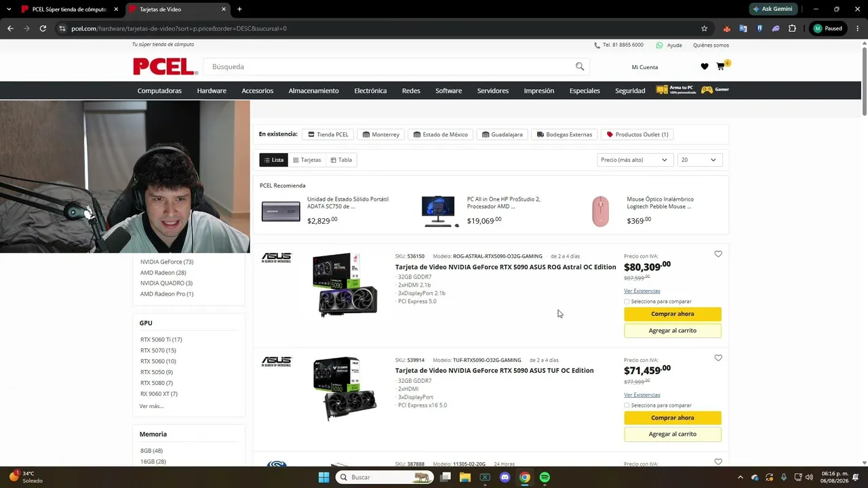Image resolution: width=868 pixels, height=488 pixels.
Task: Open the Electrónica menu
Action: click(x=370, y=91)
